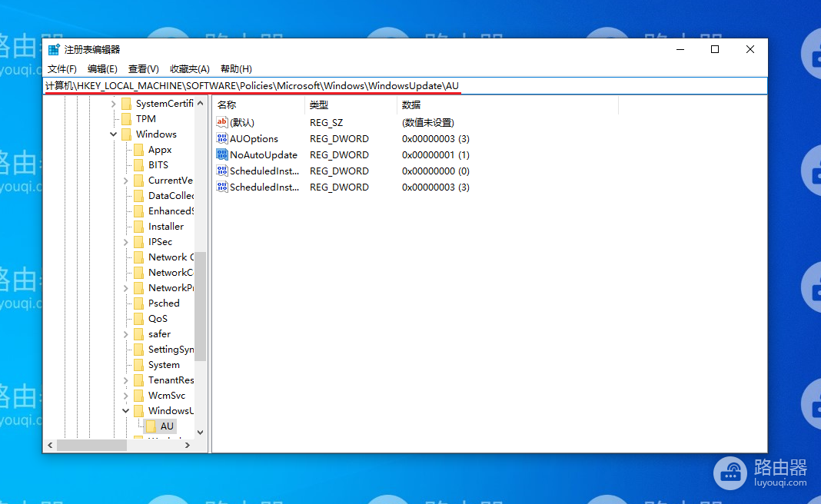Click the (数值未设置) data cell
Screen dimensions: 821x504
(427, 122)
